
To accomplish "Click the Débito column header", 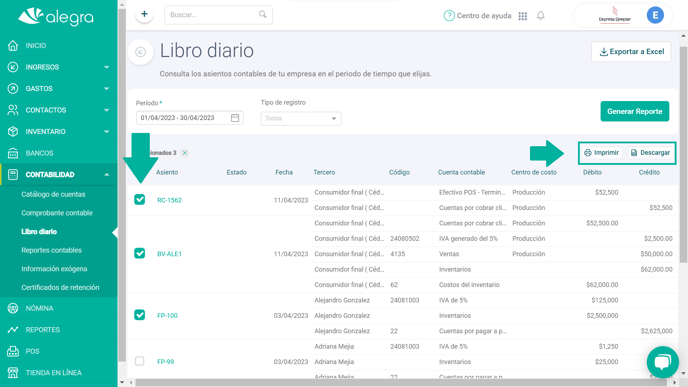I will (x=592, y=172).
